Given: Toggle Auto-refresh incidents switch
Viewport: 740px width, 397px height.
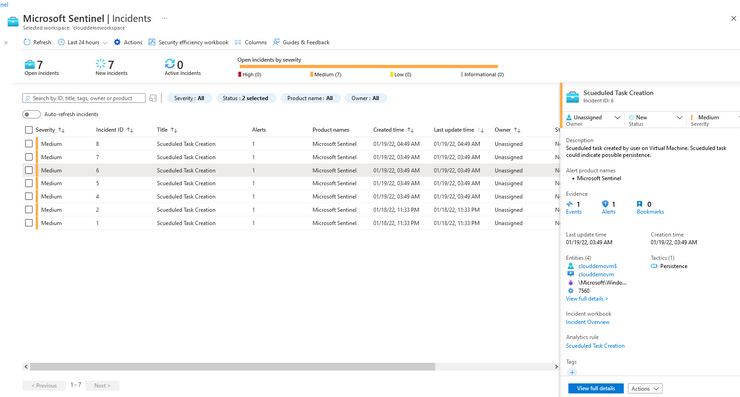Looking at the screenshot, I should pos(31,114).
